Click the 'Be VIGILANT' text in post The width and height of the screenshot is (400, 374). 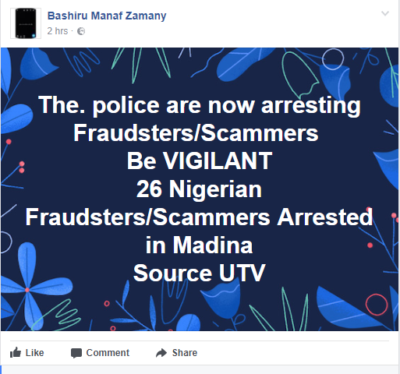(199, 161)
